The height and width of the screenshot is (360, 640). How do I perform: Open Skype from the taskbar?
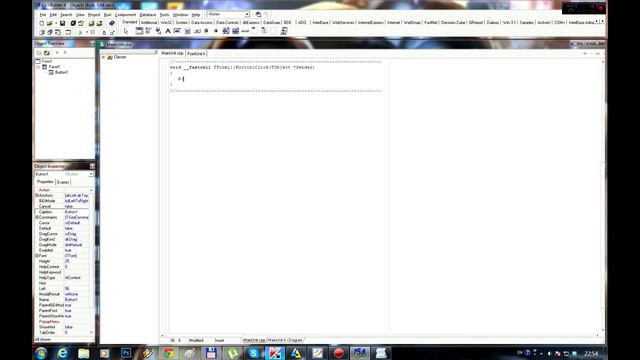(x=253, y=353)
